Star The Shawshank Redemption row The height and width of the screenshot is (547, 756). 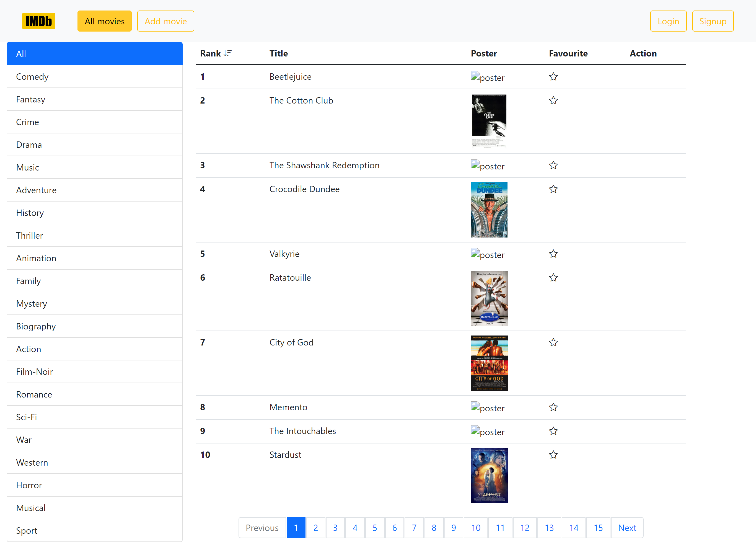(x=553, y=166)
